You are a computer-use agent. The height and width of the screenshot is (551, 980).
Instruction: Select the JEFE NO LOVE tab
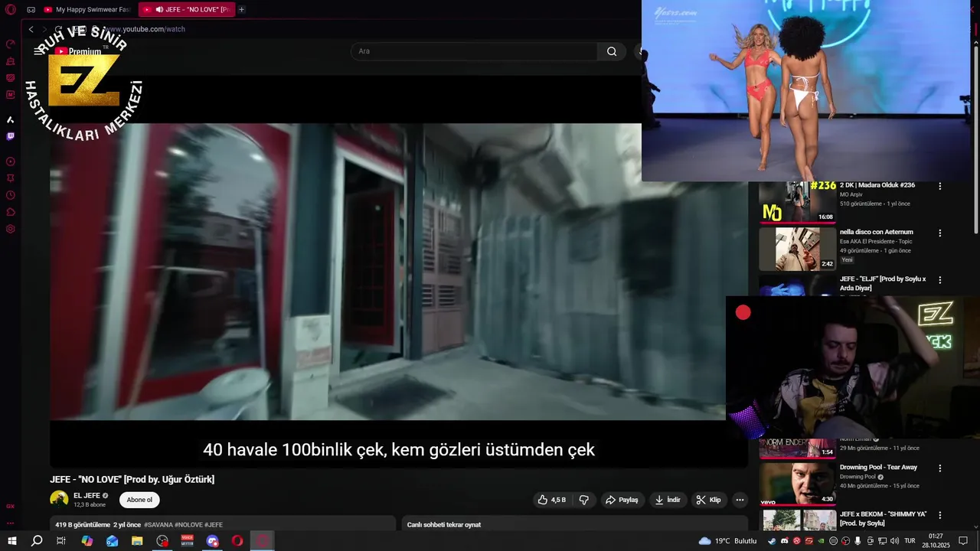pyautogui.click(x=187, y=10)
